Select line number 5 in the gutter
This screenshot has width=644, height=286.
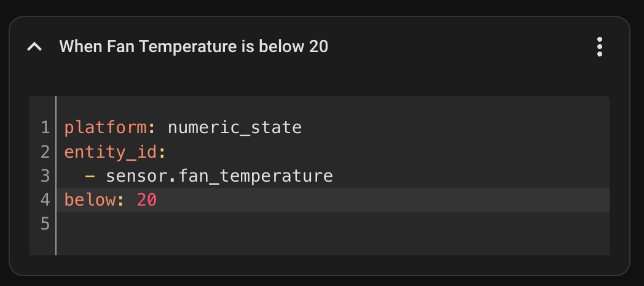coord(45,224)
